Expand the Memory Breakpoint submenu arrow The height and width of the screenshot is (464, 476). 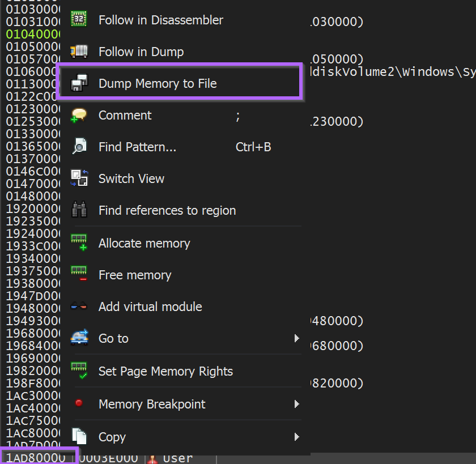(x=296, y=404)
